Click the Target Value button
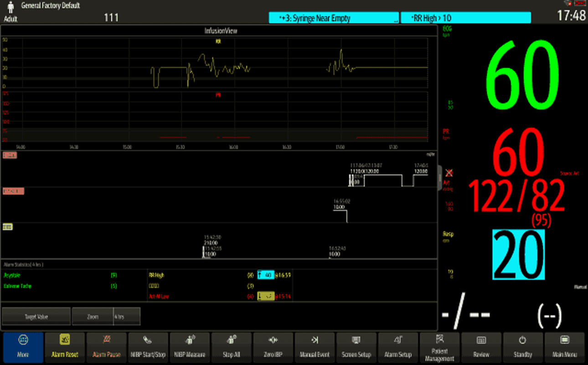The image size is (588, 365). [x=36, y=317]
